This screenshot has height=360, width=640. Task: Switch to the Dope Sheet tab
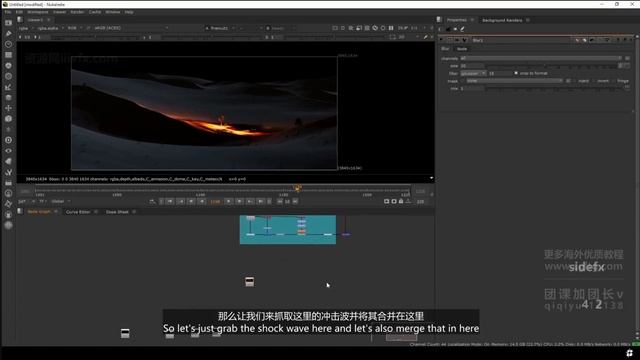coord(117,212)
